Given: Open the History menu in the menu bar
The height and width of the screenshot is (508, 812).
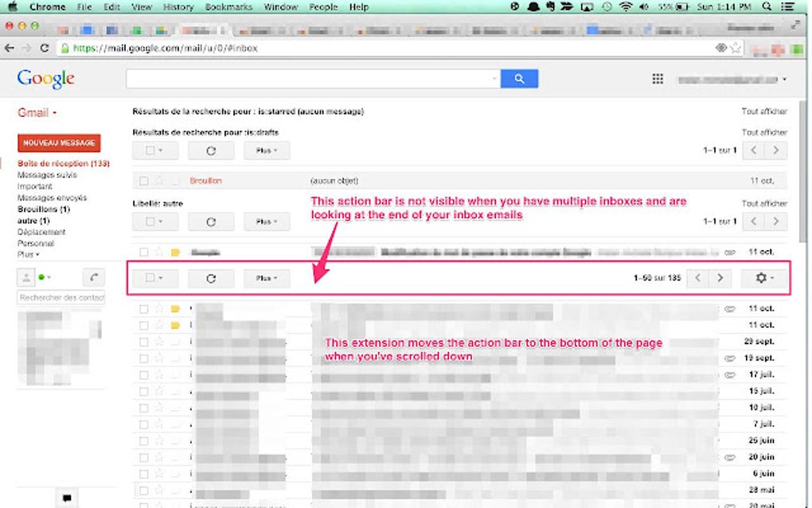Looking at the screenshot, I should (178, 6).
